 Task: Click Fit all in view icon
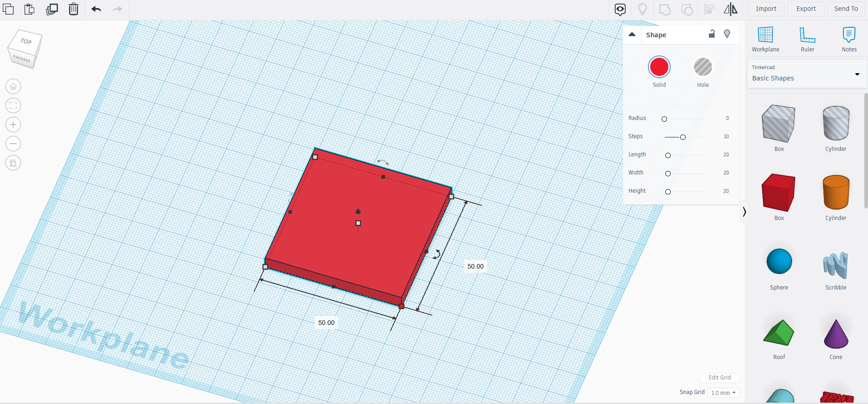(13, 105)
